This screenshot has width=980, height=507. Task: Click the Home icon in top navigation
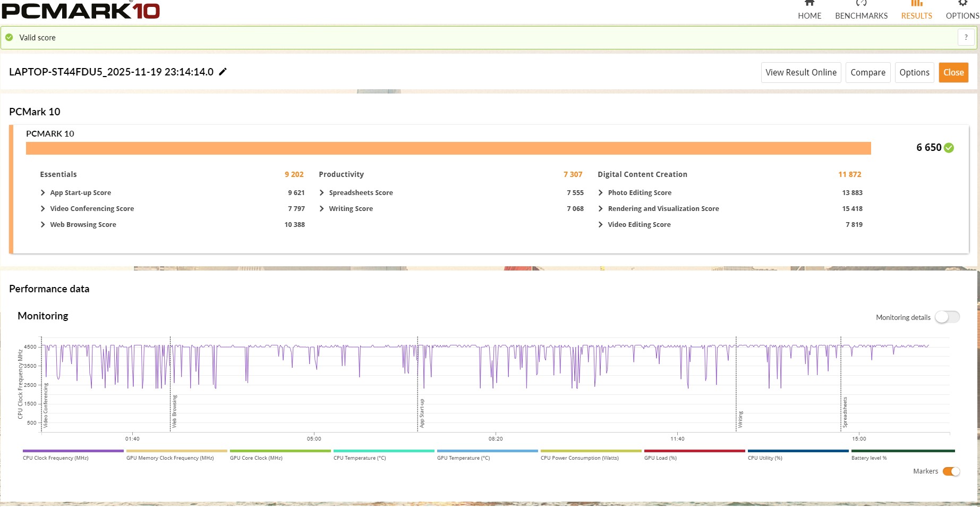coord(809,4)
